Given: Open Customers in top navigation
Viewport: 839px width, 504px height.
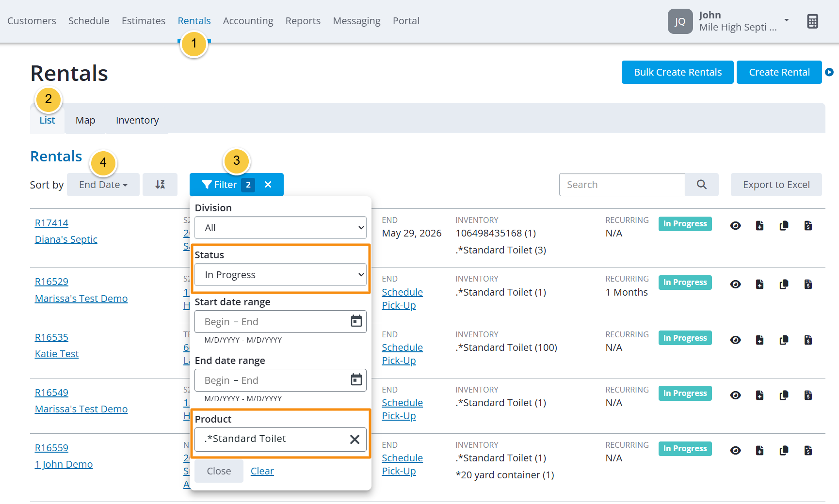Looking at the screenshot, I should click(x=32, y=21).
